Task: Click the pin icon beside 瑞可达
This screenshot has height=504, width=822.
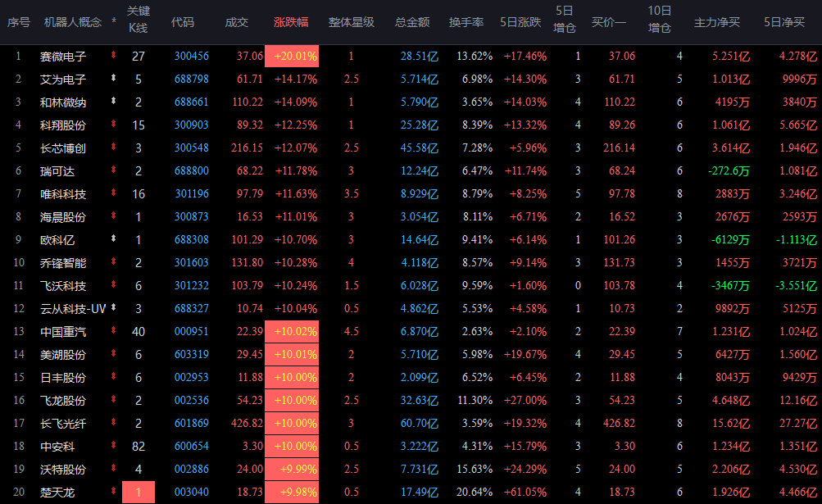Action: tap(113, 170)
